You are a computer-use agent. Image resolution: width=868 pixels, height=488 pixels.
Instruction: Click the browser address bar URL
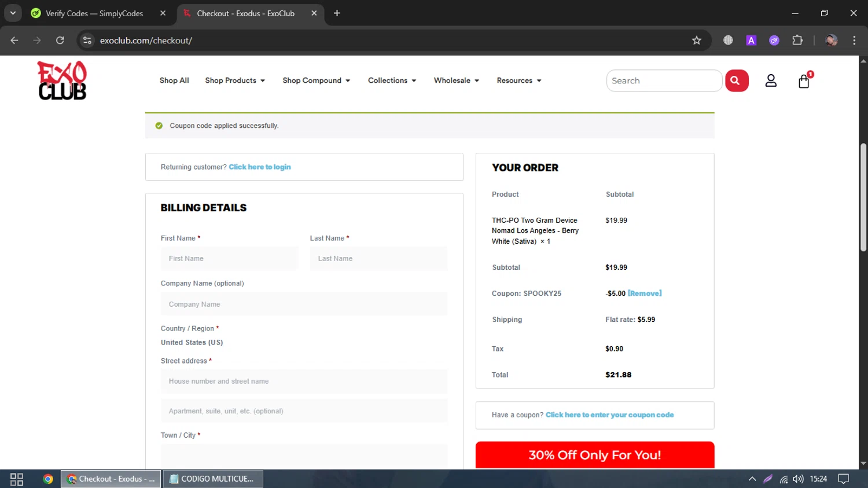click(x=146, y=41)
